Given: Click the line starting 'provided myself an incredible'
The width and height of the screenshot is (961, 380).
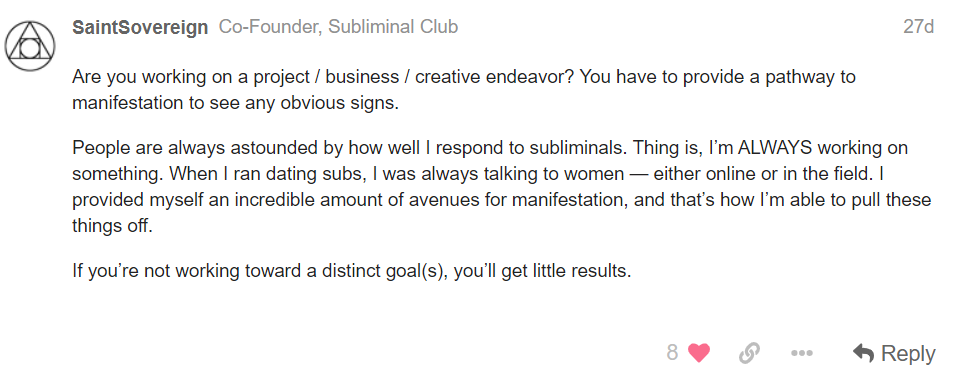Looking at the screenshot, I should (x=502, y=200).
